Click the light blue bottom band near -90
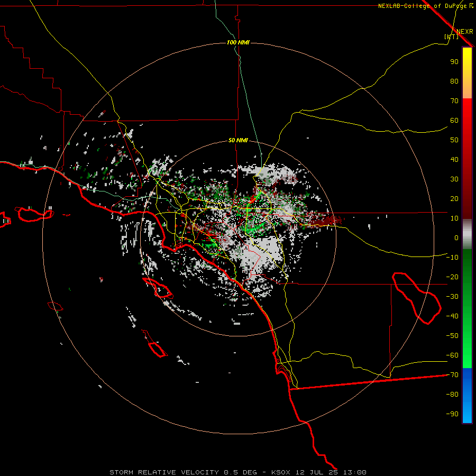Image resolution: width=476 pixels, height=476 pixels. point(467,413)
